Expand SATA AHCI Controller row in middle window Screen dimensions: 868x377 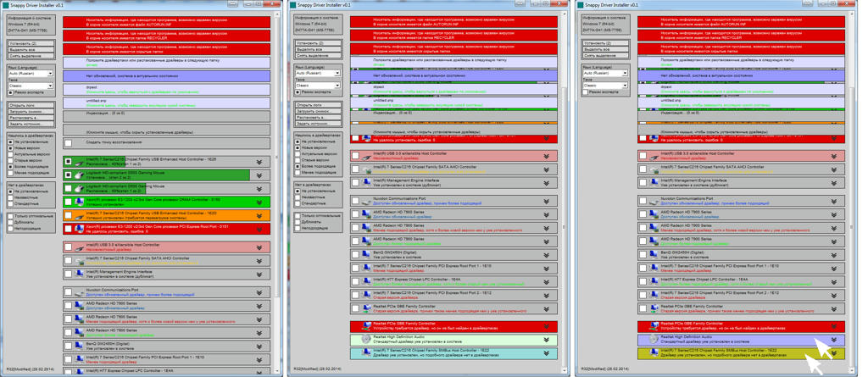547,169
